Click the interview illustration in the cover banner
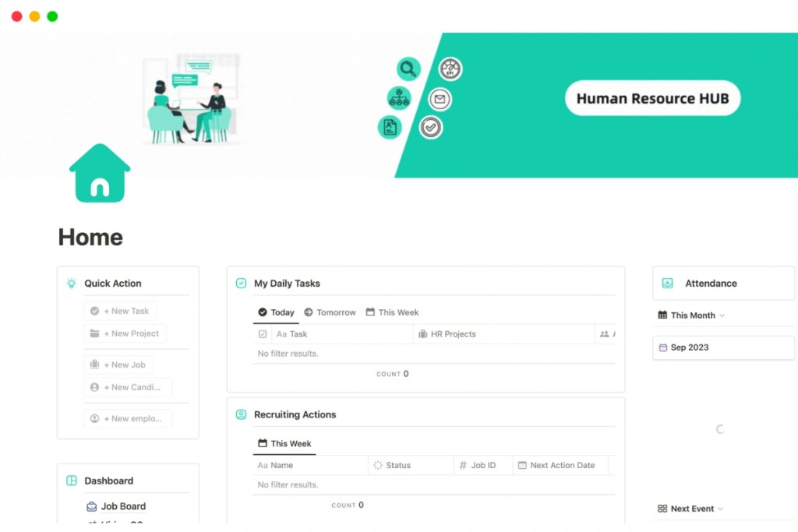This screenshot has height=532, width=798. [x=191, y=99]
